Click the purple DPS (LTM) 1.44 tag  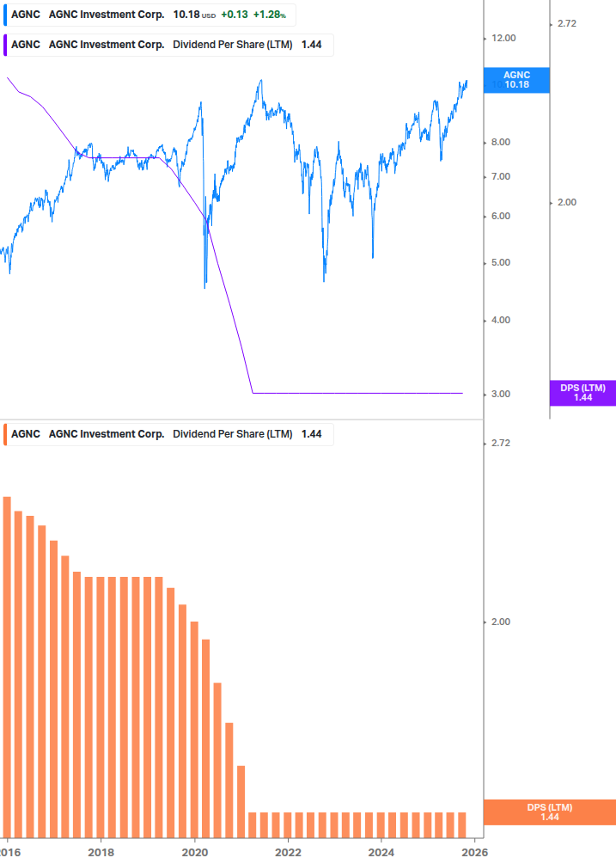(582, 393)
